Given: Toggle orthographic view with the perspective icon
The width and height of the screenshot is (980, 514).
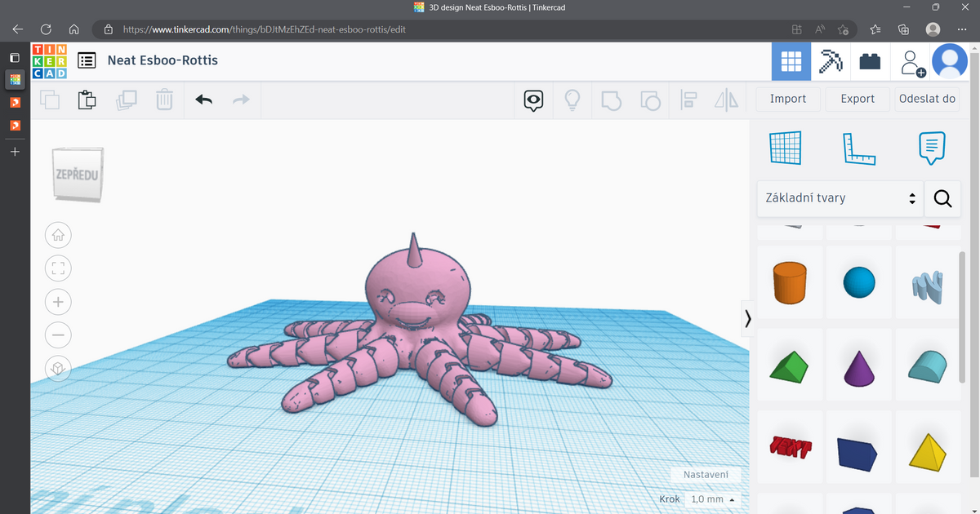Looking at the screenshot, I should coord(58,368).
